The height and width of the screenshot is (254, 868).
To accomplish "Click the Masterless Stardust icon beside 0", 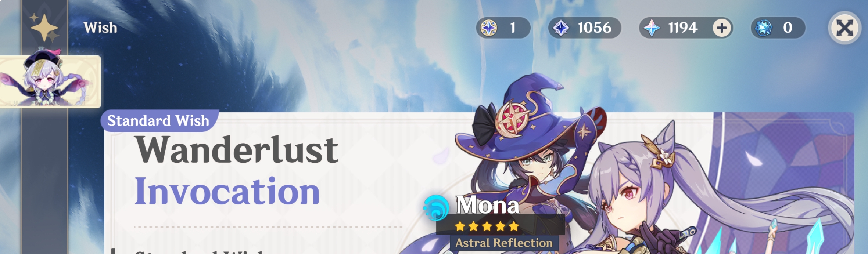I will 764,28.
